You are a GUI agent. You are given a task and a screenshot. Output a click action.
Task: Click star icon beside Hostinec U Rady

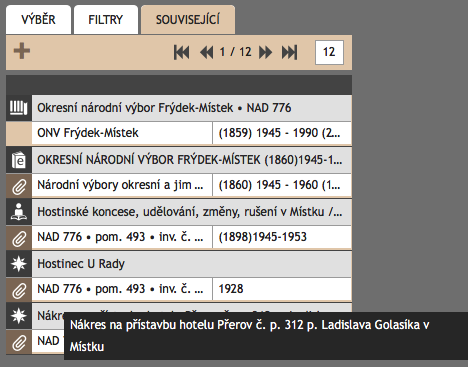19,264
